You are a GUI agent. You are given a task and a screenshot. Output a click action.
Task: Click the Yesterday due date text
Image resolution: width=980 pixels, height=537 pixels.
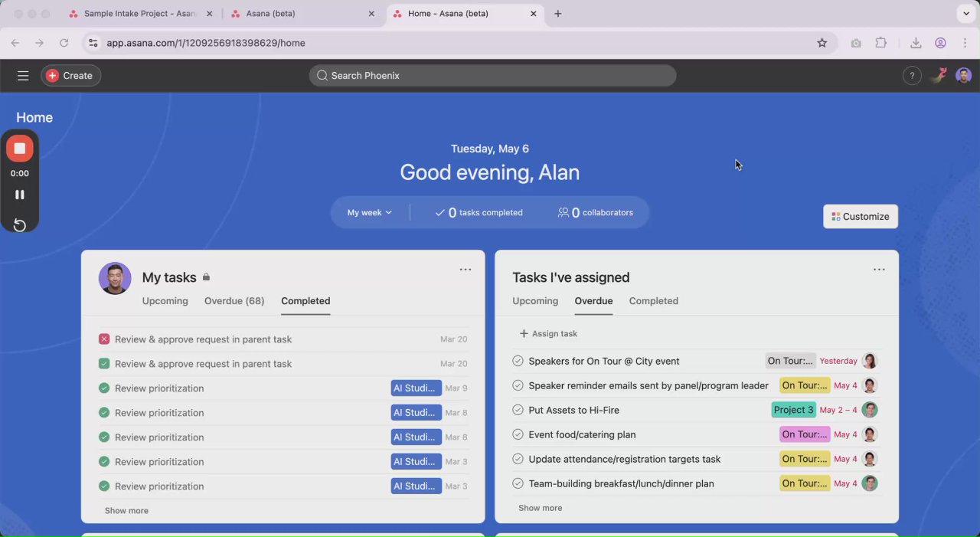pyautogui.click(x=838, y=361)
